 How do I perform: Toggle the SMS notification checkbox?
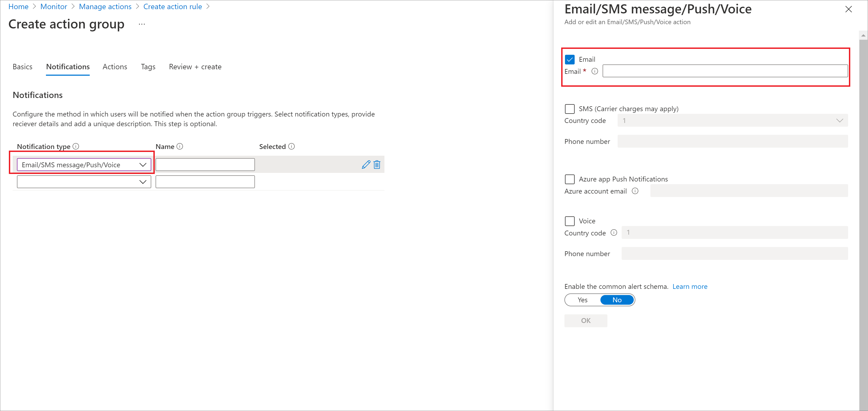point(570,108)
